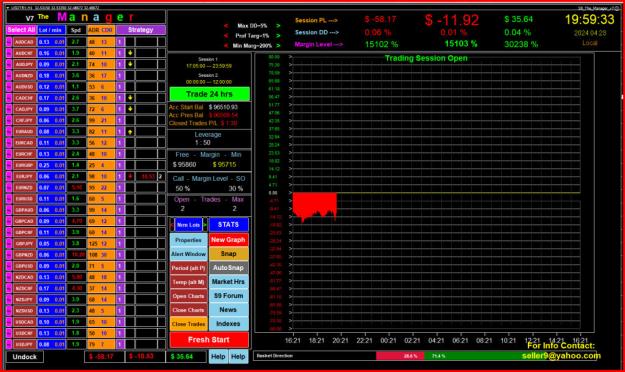Toggle the gray AutoSnap button
625x372 pixels.
228,268
